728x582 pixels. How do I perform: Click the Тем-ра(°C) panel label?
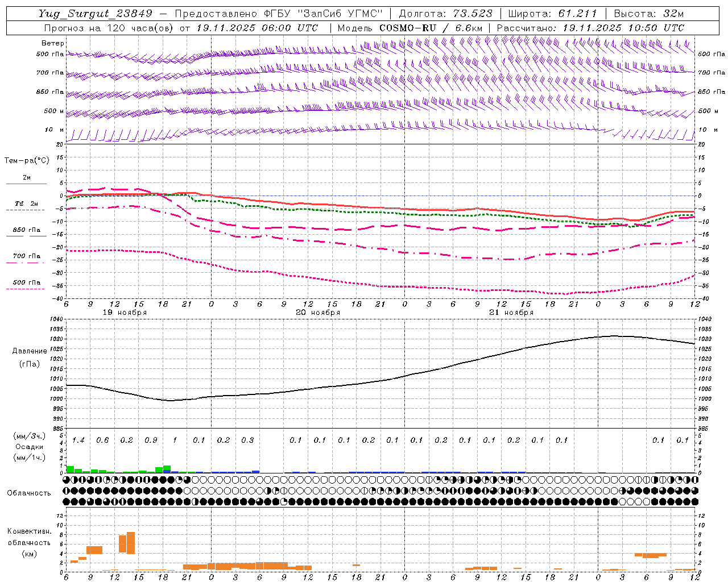coord(27,161)
